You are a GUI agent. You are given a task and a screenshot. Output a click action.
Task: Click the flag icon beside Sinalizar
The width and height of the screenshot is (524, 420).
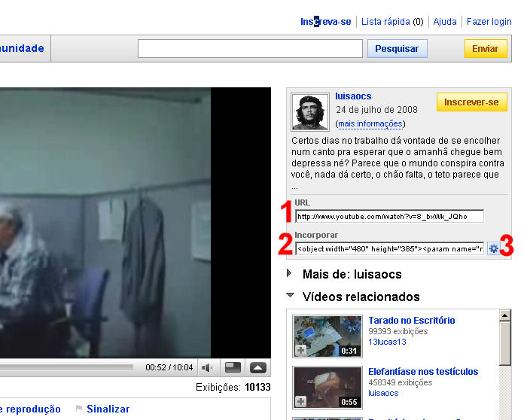[x=79, y=408]
